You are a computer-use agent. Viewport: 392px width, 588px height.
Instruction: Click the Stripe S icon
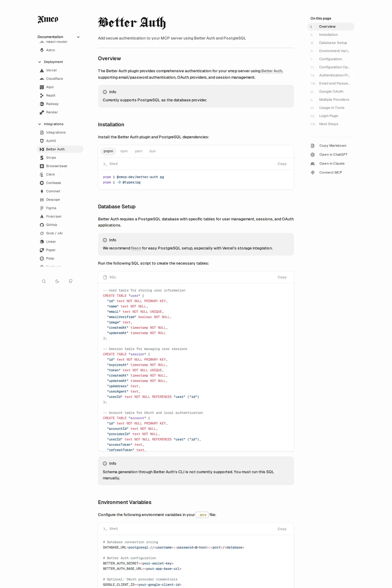point(42,158)
